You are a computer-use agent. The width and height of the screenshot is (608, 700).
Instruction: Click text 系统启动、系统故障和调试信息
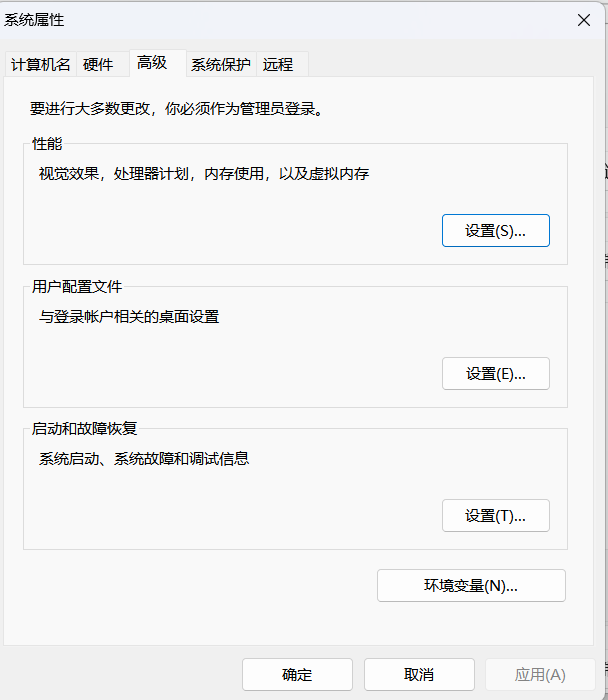[144, 458]
